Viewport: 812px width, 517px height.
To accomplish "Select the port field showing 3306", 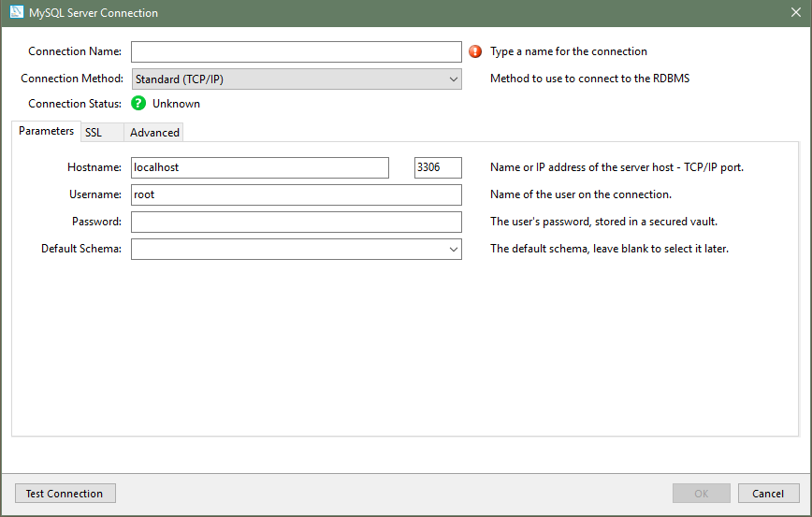I will [x=438, y=167].
